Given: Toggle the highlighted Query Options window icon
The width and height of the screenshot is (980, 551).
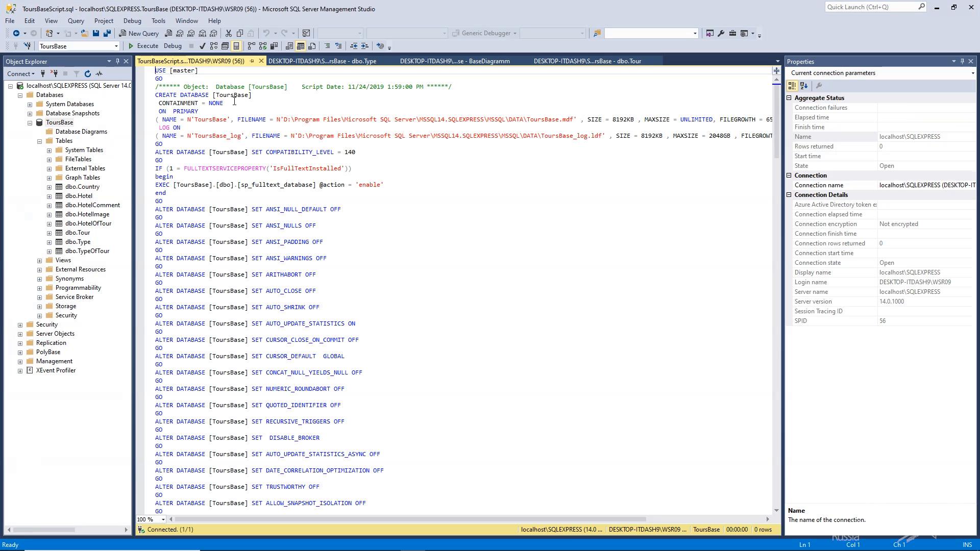Looking at the screenshot, I should tap(236, 46).
